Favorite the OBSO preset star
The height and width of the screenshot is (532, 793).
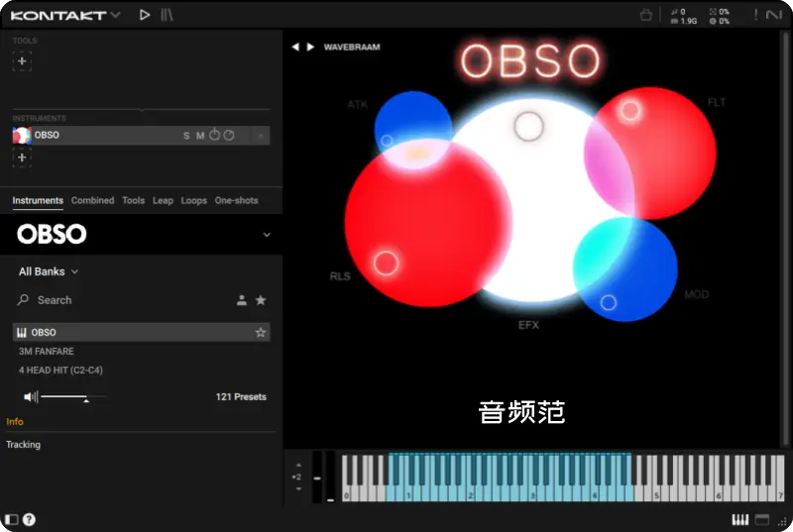(261, 333)
